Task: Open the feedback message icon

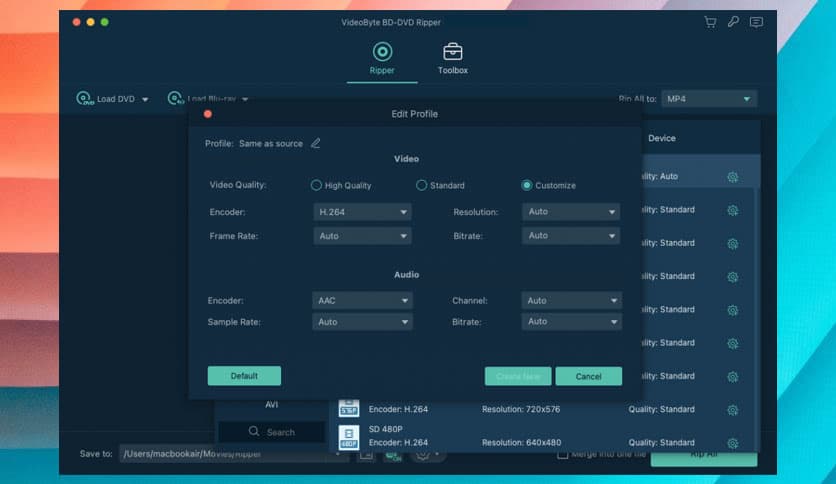Action: (756, 22)
